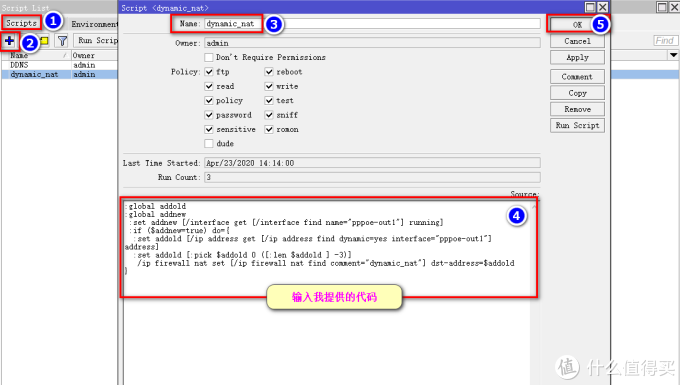Switch to the Environment tab

[94, 24]
